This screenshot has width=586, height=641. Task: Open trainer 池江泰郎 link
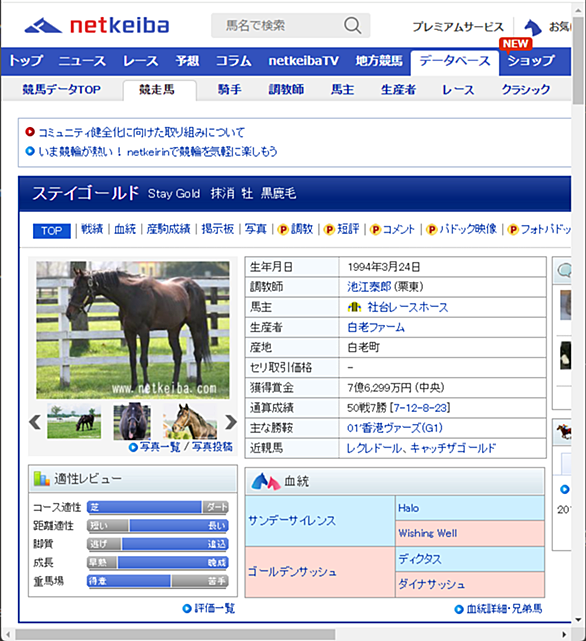point(369,287)
